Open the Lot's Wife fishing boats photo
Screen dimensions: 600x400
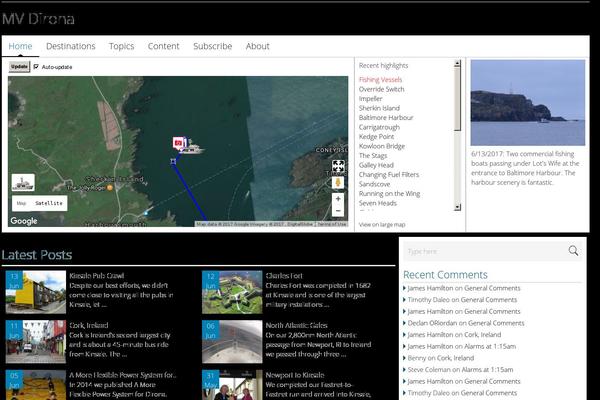pyautogui.click(x=528, y=103)
